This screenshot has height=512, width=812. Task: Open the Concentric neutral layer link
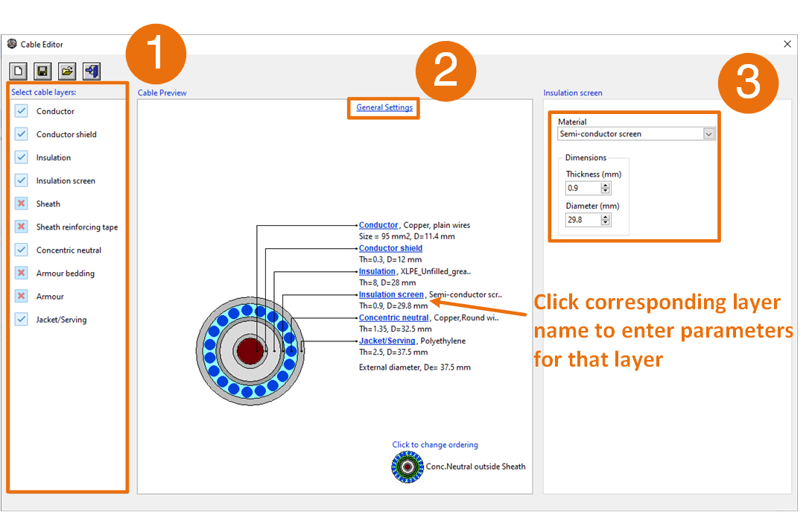394,317
